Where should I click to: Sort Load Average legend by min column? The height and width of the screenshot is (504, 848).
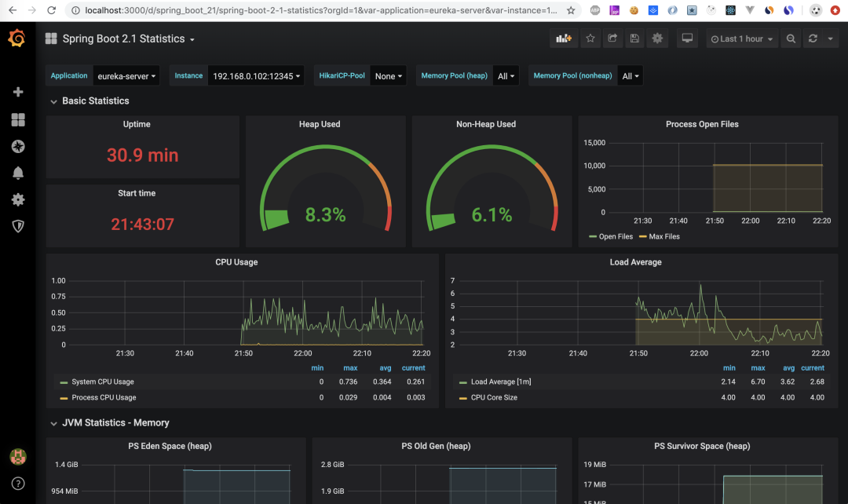pyautogui.click(x=729, y=367)
